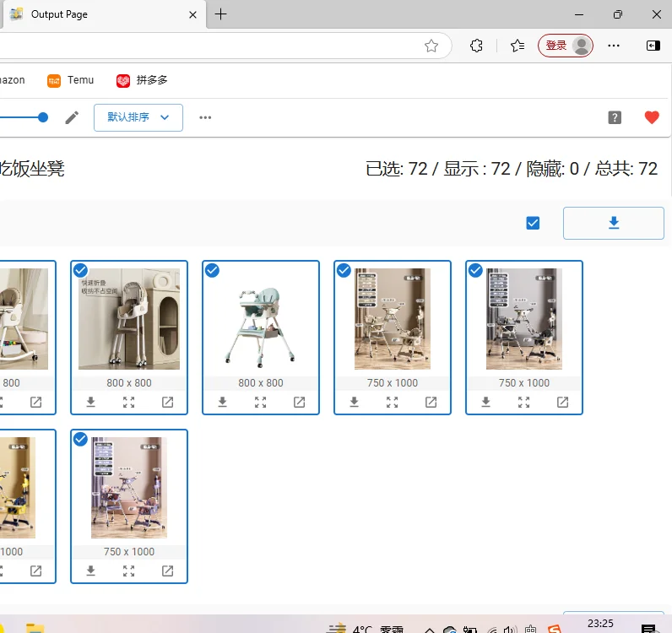Open the 拼多多 bookmark
The width and height of the screenshot is (672, 633).
tap(142, 80)
